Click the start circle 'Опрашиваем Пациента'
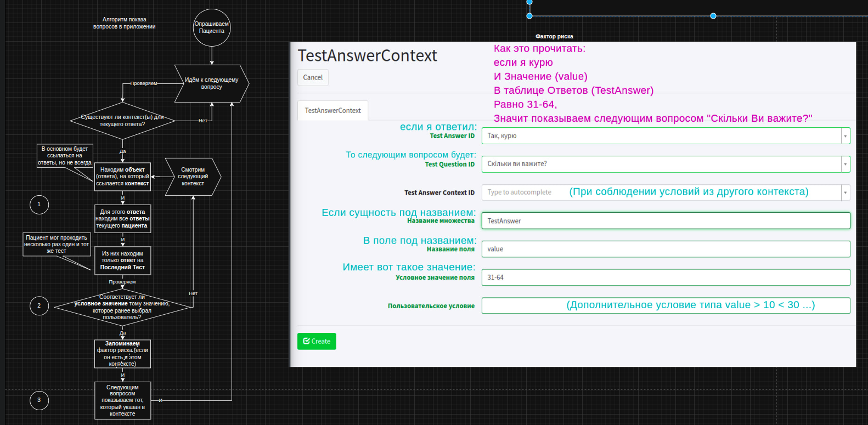 point(212,27)
